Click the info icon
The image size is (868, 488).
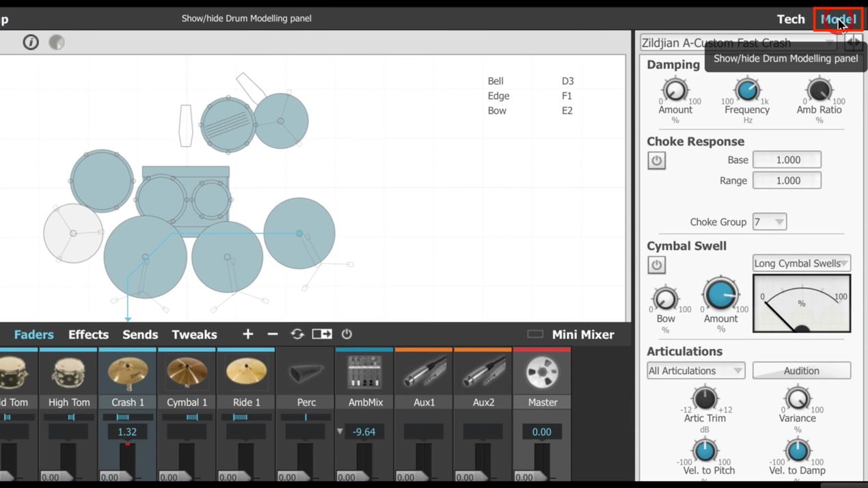click(x=31, y=42)
